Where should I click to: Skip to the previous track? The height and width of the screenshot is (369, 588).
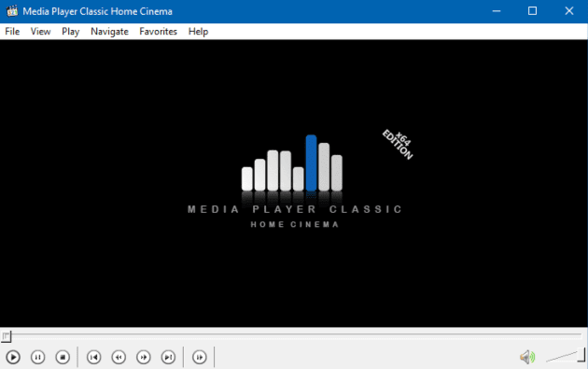click(93, 357)
